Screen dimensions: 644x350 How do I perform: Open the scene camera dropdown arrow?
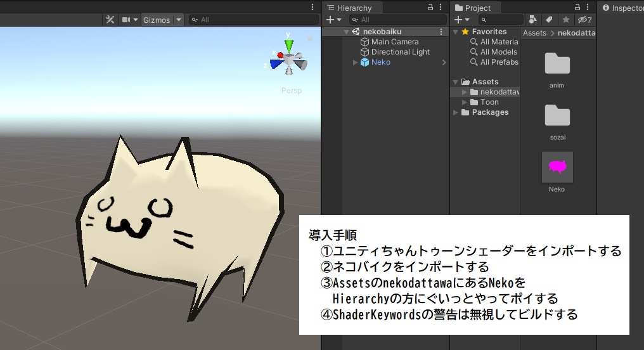tap(136, 20)
